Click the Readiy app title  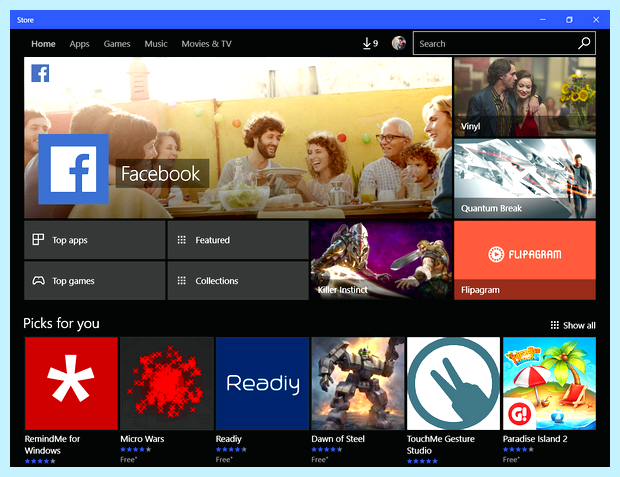click(229, 439)
